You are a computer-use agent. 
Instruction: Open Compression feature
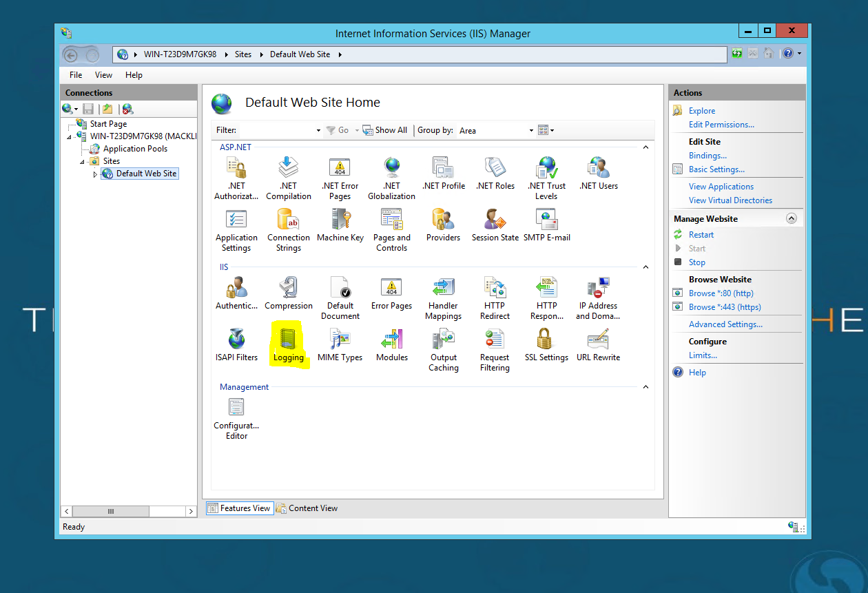(289, 293)
